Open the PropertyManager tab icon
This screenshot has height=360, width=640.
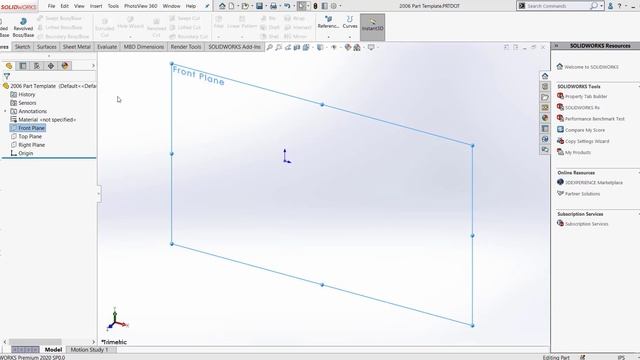(23, 66)
